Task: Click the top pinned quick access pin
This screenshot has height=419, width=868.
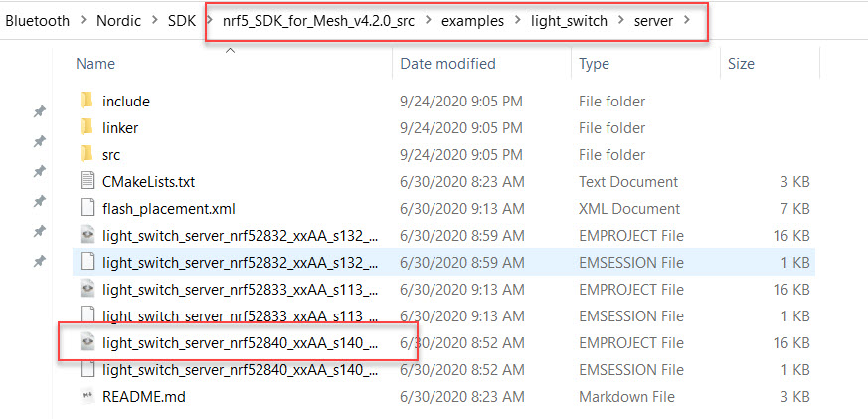Action: pos(40,112)
